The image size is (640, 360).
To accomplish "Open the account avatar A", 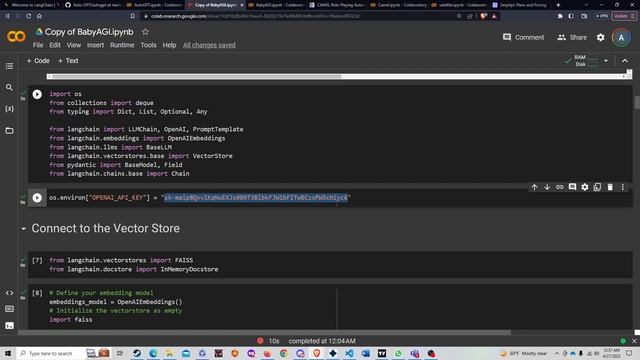I will tap(621, 38).
